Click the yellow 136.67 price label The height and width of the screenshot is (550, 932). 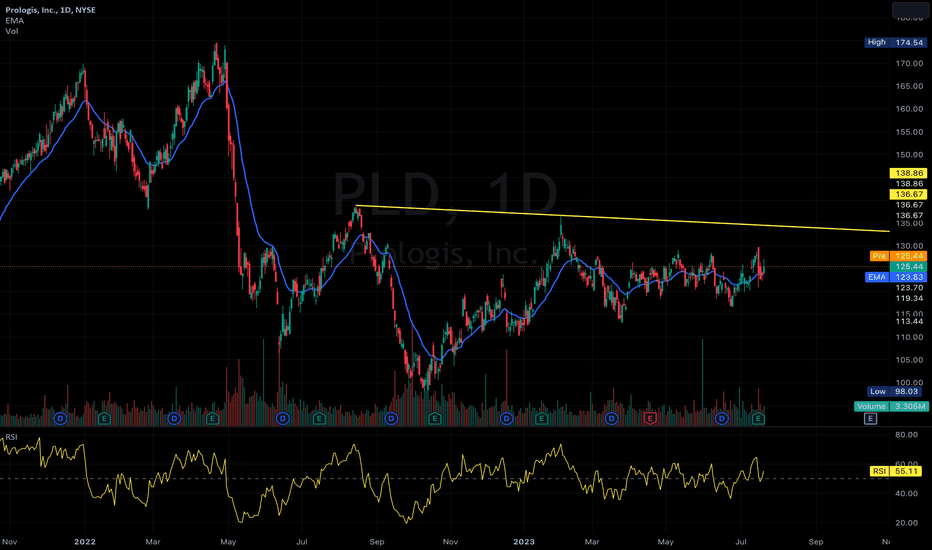[908, 194]
